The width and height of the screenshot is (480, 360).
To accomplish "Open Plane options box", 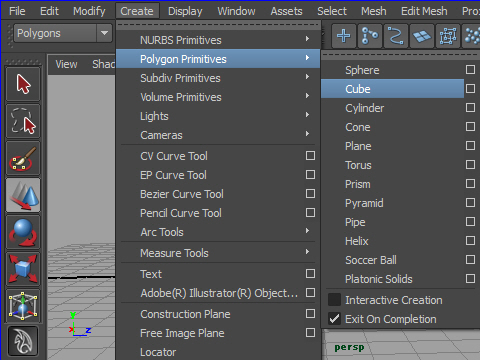I will click(470, 146).
